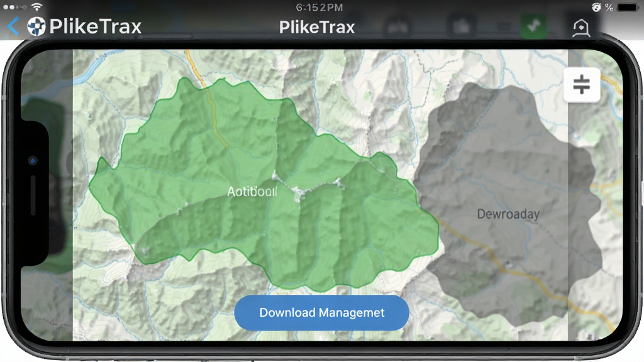
Task: Tap the blue back chevron
Action: (x=13, y=26)
